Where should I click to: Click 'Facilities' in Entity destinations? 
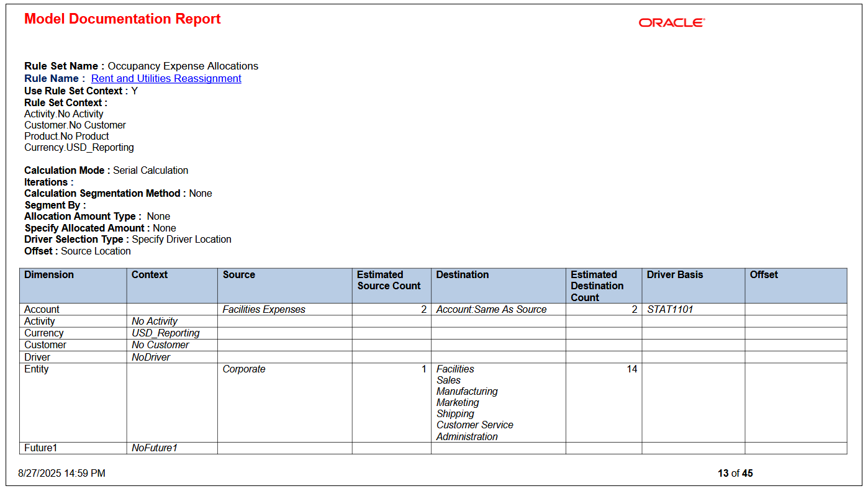point(455,369)
